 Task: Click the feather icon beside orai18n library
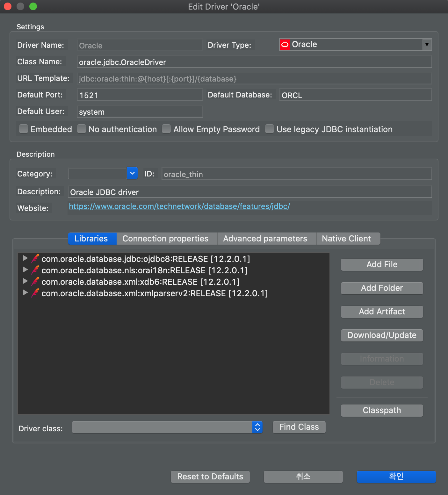point(35,270)
